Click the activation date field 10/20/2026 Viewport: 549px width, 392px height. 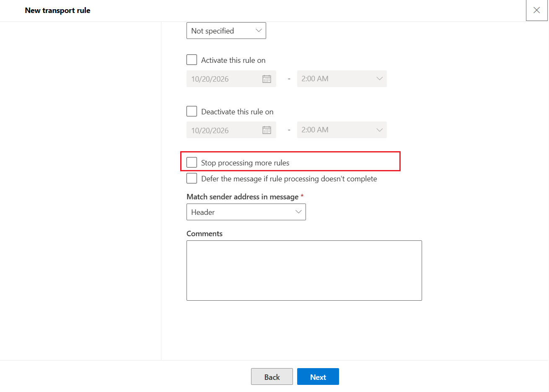[231, 79]
